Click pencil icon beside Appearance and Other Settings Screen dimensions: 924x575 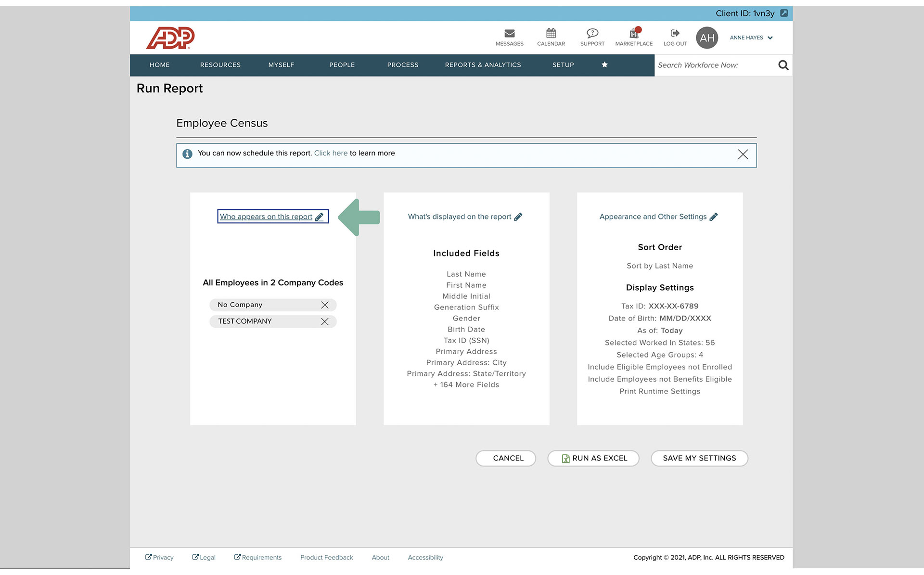coord(713,217)
